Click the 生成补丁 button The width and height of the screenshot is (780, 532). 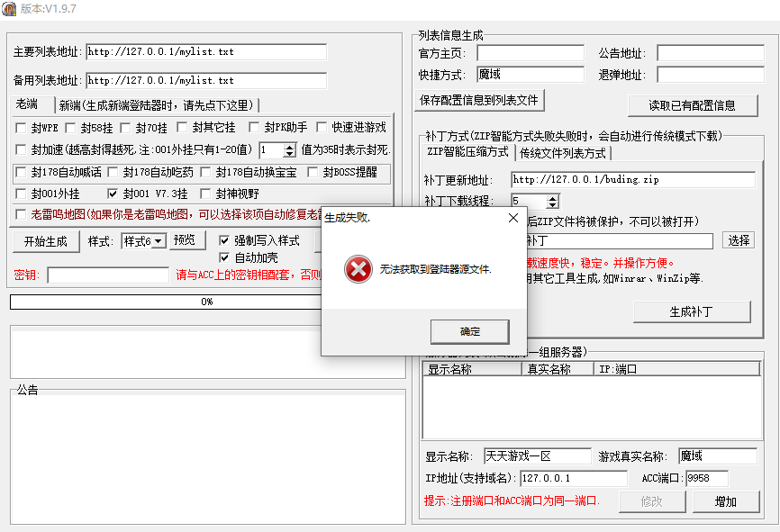[x=692, y=311]
